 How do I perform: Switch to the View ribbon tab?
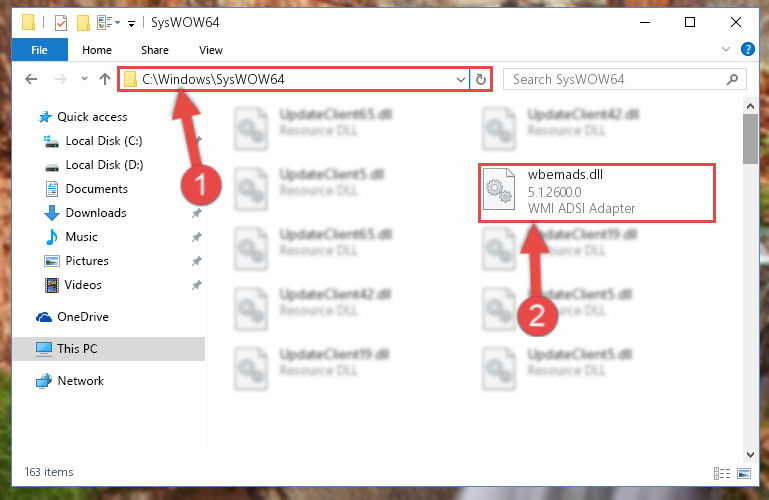click(211, 50)
